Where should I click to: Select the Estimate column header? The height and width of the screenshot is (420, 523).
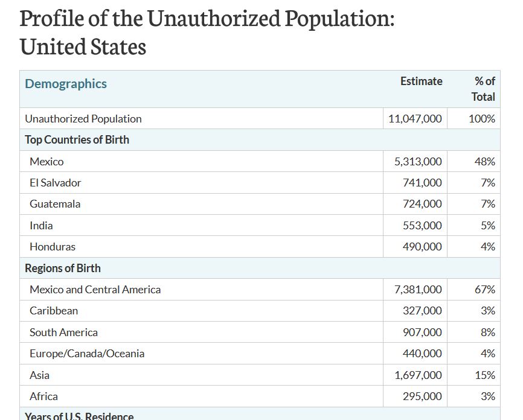pos(422,81)
